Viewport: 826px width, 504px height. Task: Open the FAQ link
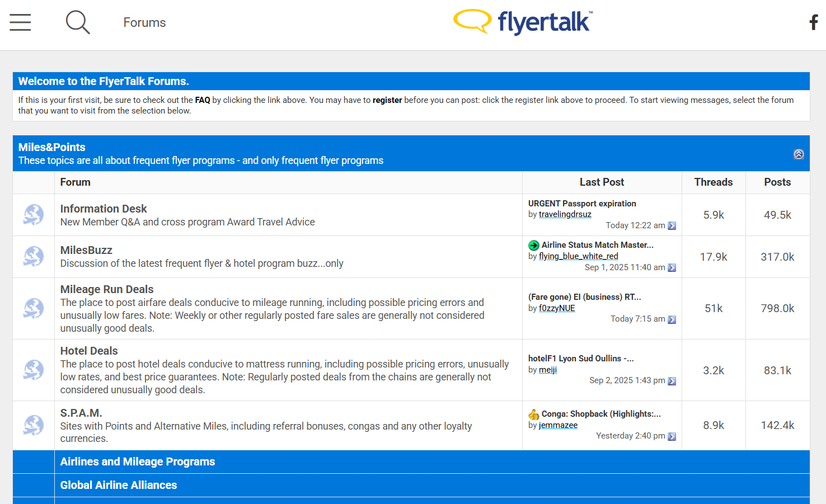[x=203, y=100]
